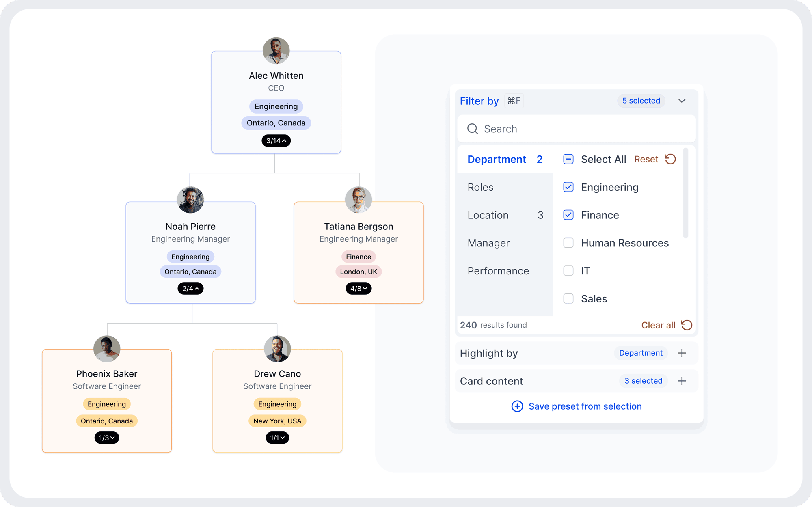Click the Department highlight by label
The width and height of the screenshot is (812, 507).
pyautogui.click(x=640, y=353)
